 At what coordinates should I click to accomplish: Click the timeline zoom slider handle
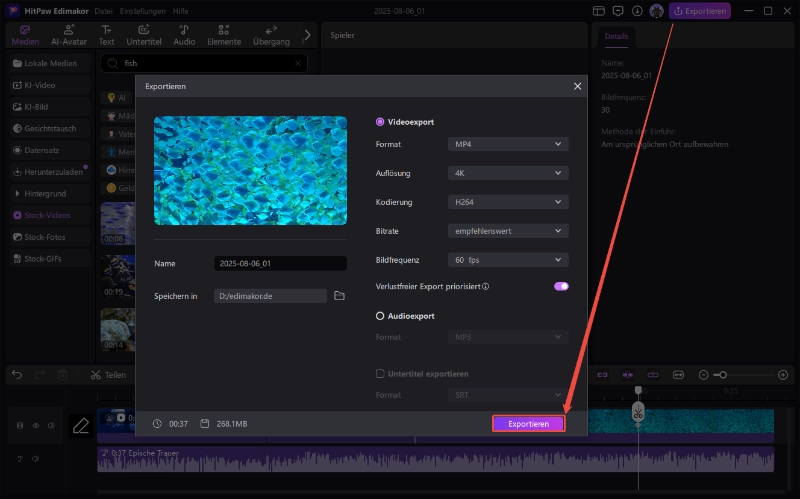722,375
